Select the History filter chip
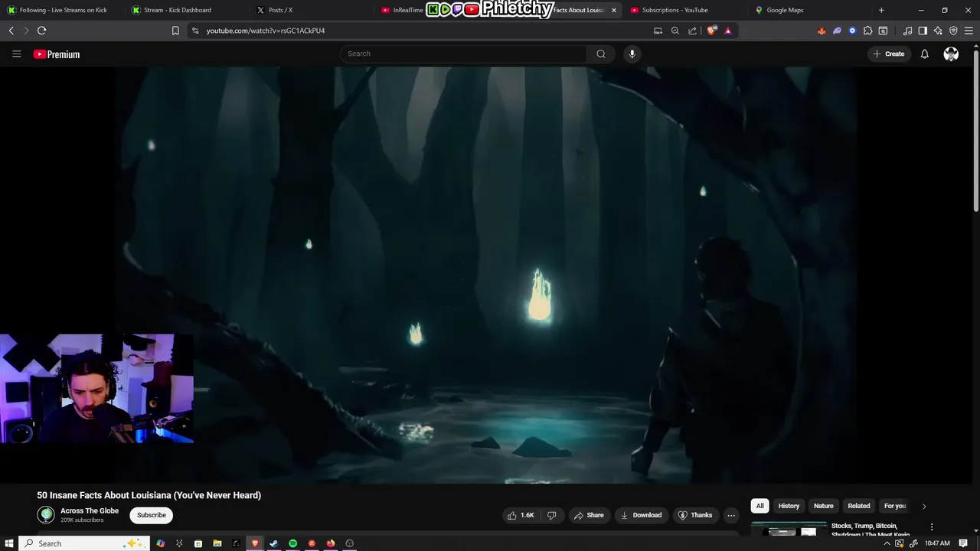This screenshot has width=980, height=551. (789, 506)
